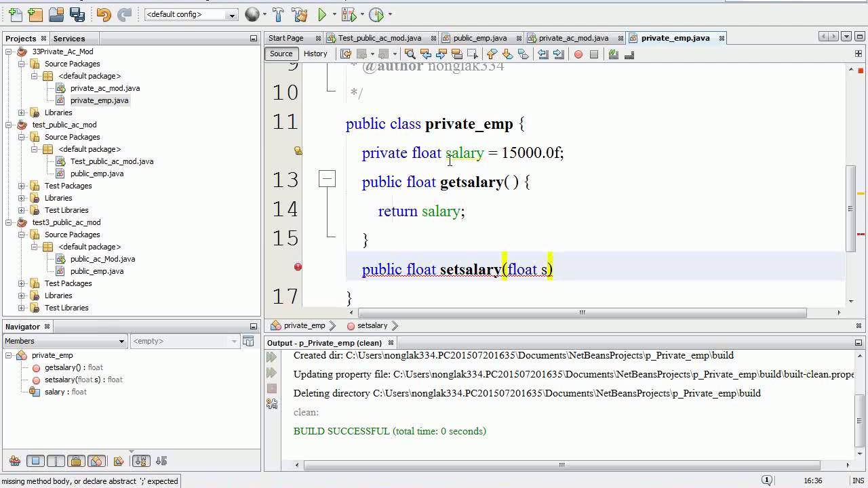Click the Find Next Occurrence icon
This screenshot has height=488, width=868.
pyautogui.click(x=441, y=54)
